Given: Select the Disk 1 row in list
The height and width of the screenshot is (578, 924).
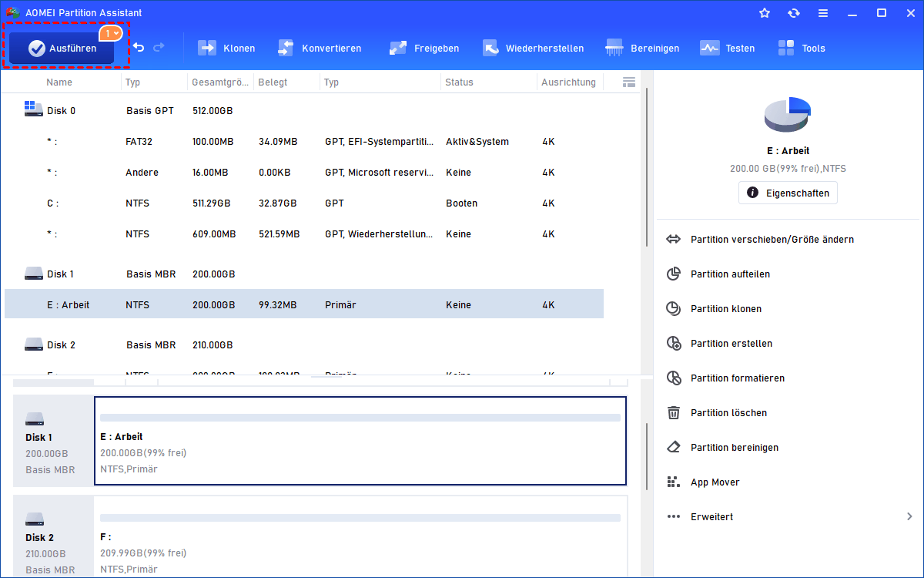Looking at the screenshot, I should (x=304, y=274).
